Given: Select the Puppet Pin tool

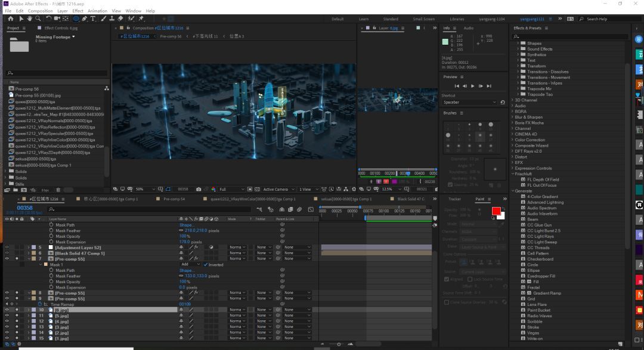Looking at the screenshot, I should [x=141, y=19].
